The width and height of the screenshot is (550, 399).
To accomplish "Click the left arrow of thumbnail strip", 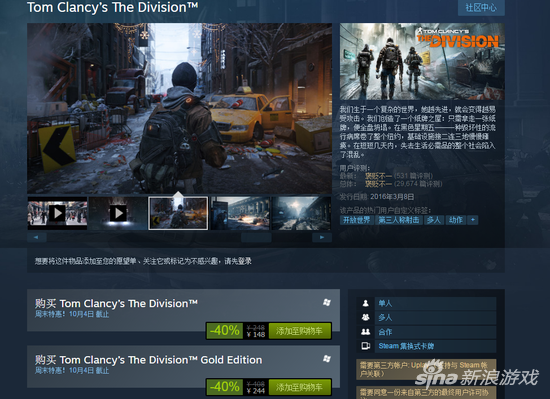I will pos(36,237).
